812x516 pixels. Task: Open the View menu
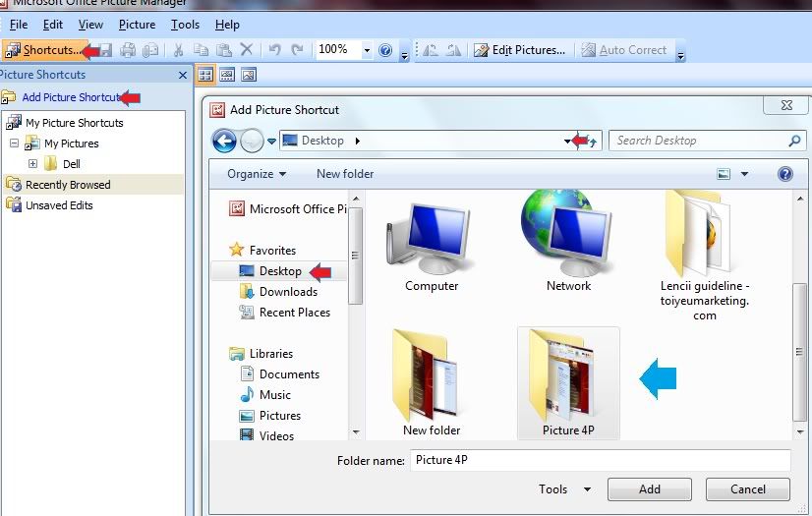point(90,25)
